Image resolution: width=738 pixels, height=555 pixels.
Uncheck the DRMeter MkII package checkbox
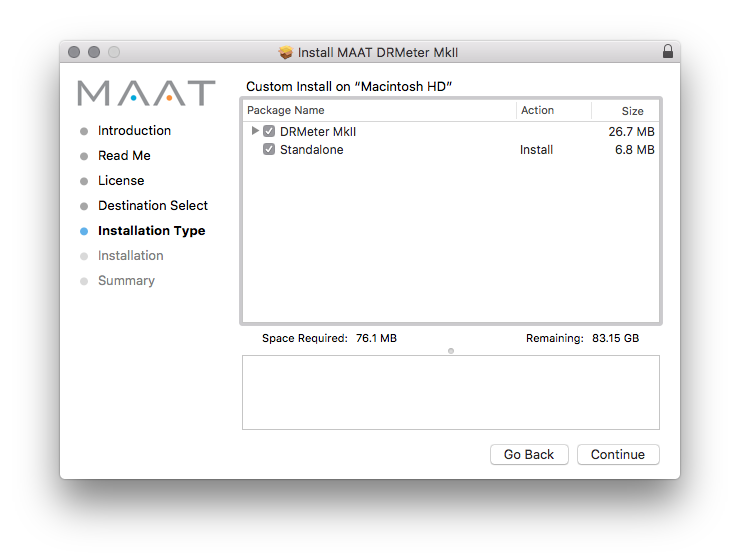(269, 131)
